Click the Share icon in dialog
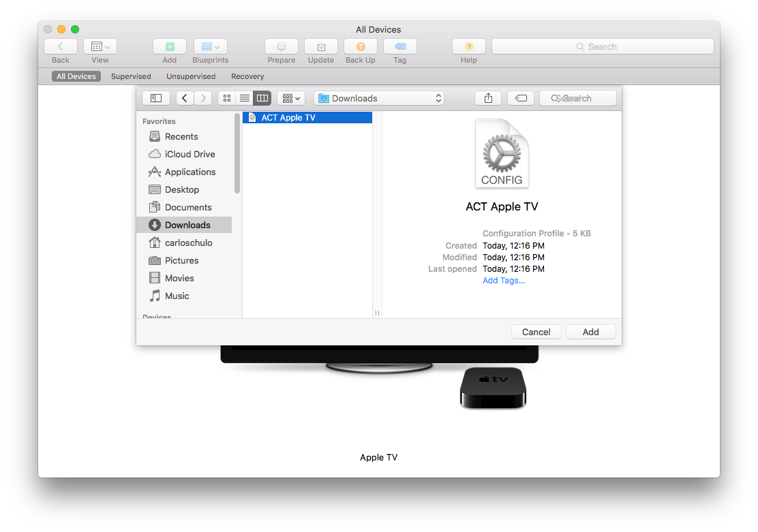This screenshot has width=758, height=532. click(488, 98)
